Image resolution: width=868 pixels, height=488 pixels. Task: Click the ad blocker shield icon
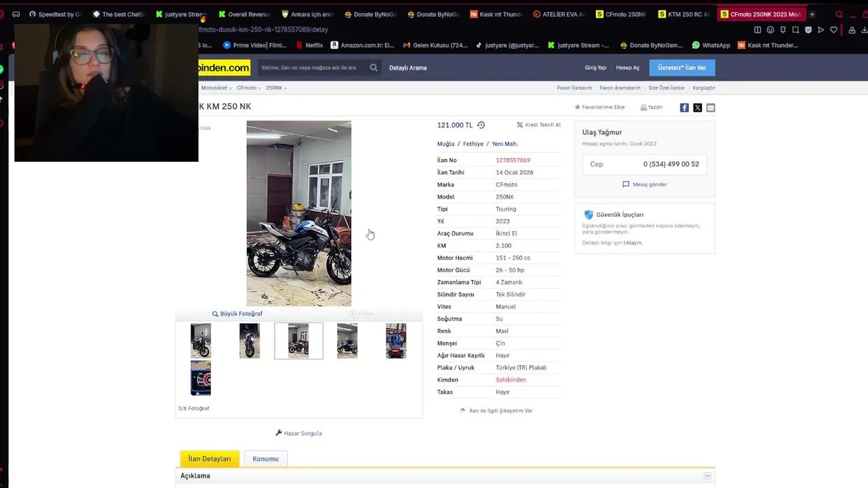[808, 30]
